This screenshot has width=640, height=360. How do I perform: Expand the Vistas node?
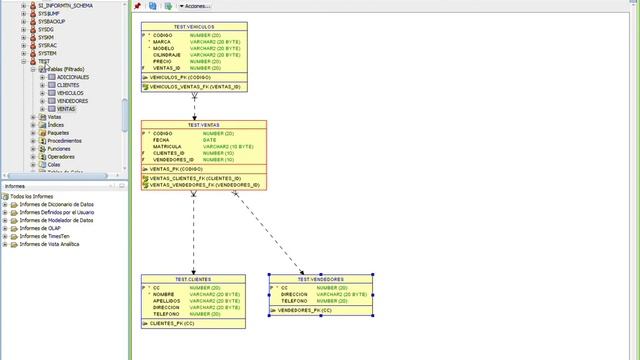[x=33, y=117]
